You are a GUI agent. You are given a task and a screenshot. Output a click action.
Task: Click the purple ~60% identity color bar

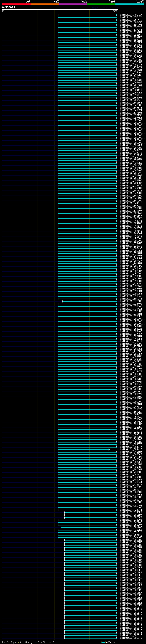(73, 4)
